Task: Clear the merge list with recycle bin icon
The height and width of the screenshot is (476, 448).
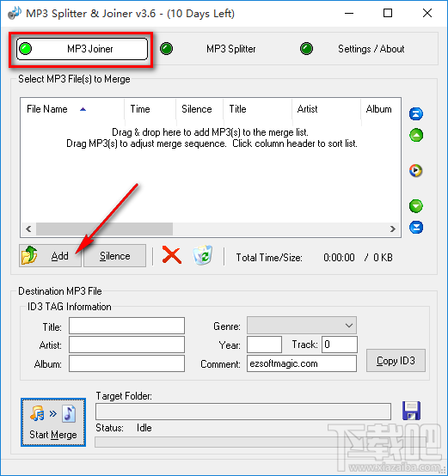Action: pos(203,255)
